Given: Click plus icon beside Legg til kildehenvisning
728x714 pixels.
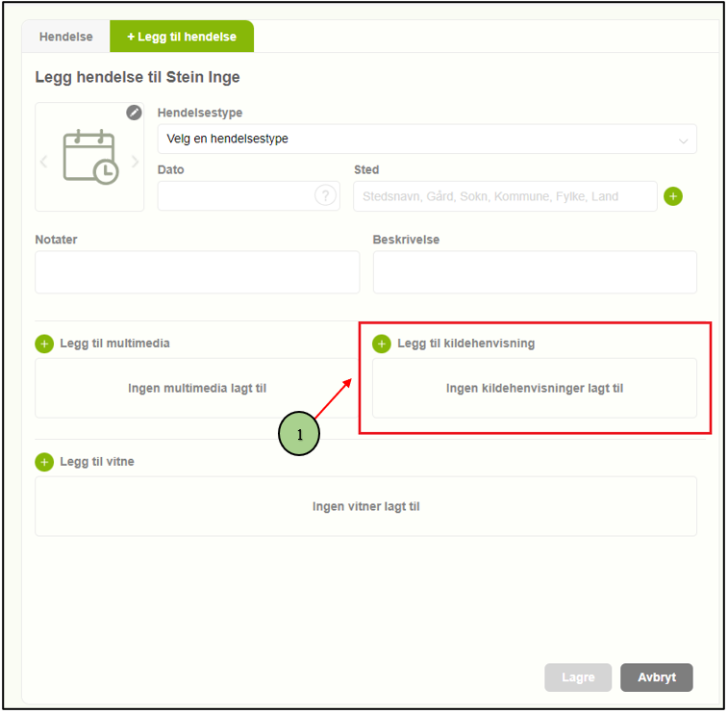Looking at the screenshot, I should [382, 344].
